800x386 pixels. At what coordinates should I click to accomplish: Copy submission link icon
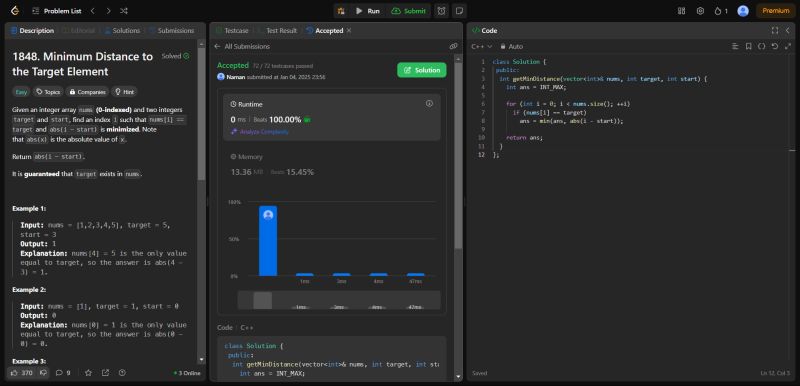453,46
